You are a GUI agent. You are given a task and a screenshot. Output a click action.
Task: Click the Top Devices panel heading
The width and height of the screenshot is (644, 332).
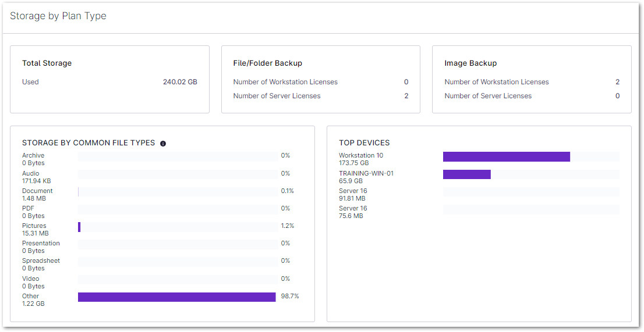(x=364, y=142)
